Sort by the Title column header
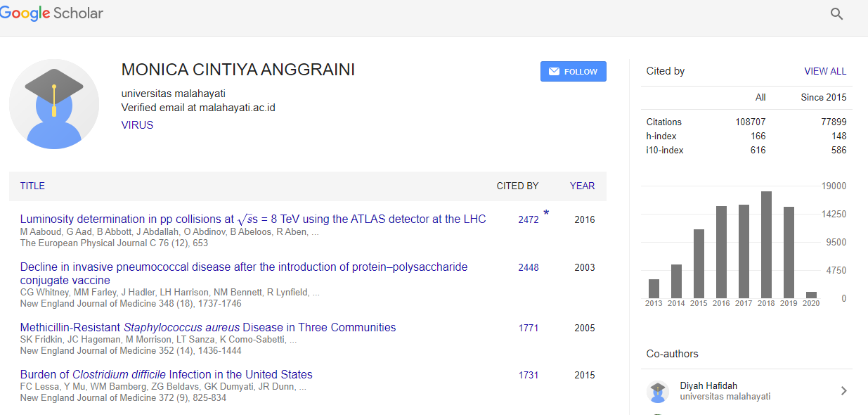868x415 pixels. click(x=32, y=186)
